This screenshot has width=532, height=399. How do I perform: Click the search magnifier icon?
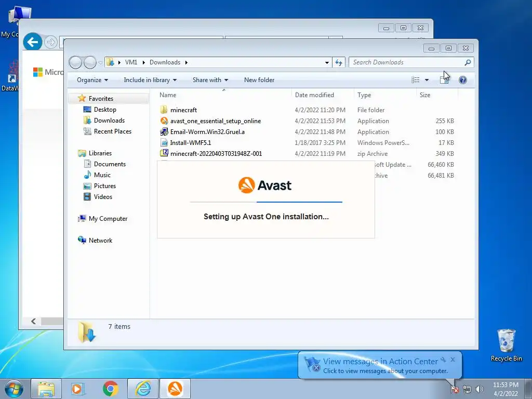coord(468,62)
